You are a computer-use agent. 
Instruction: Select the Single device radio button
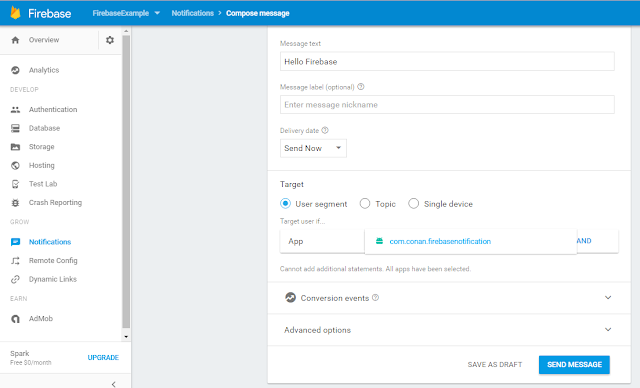tap(413, 203)
